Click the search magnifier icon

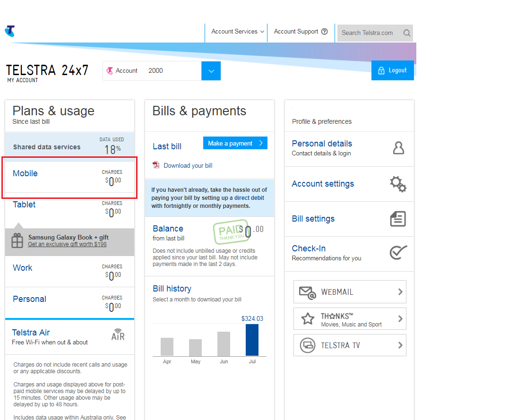pos(406,33)
